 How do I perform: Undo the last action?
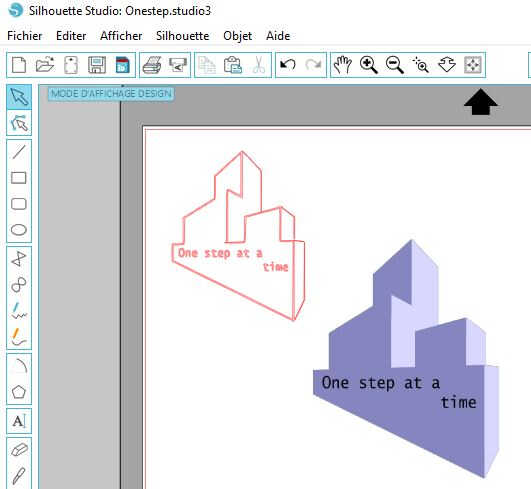tap(288, 65)
